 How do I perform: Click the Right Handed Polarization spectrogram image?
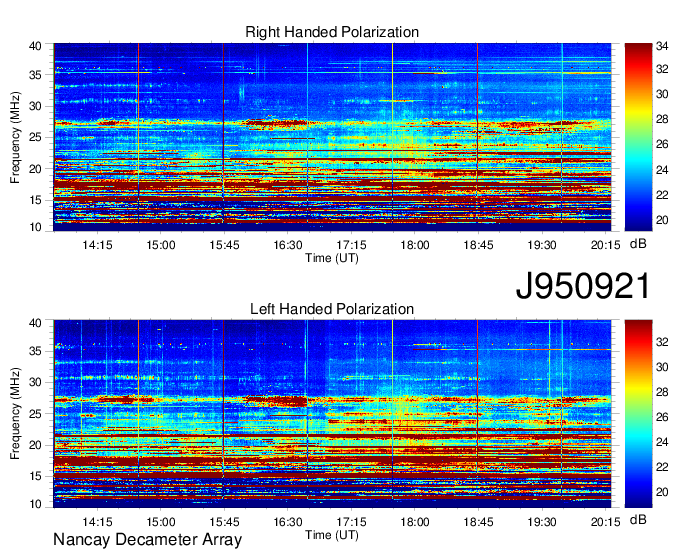point(332,137)
